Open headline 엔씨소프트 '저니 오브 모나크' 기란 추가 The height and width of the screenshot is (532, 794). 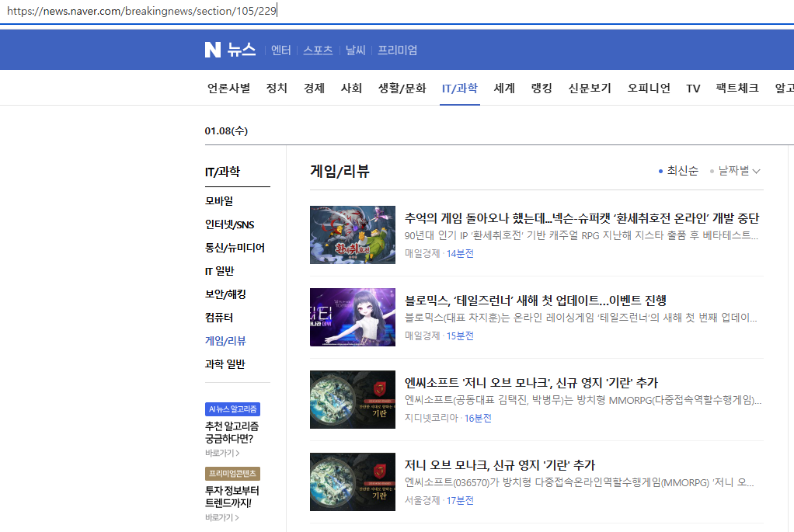click(531, 383)
